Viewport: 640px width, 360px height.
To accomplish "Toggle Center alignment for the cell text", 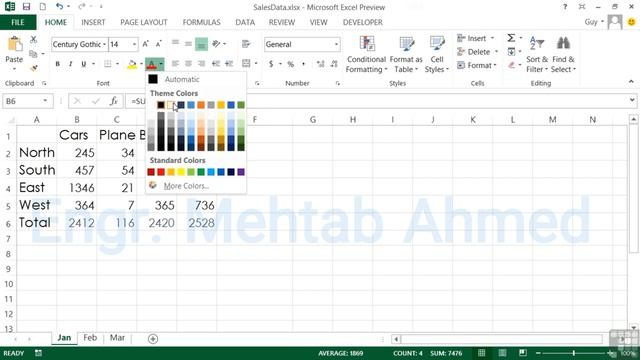I will [188, 64].
